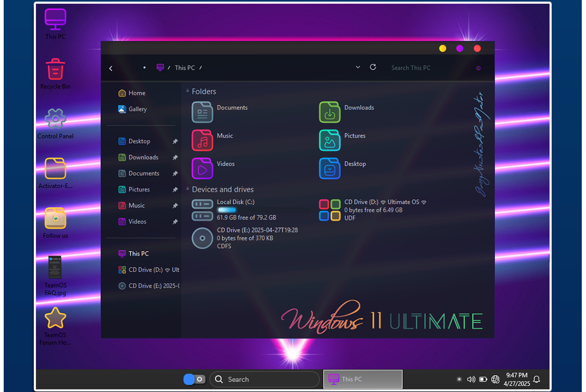This screenshot has width=586, height=392.
Task: Open the Documents folder in Folders section
Action: (203, 112)
